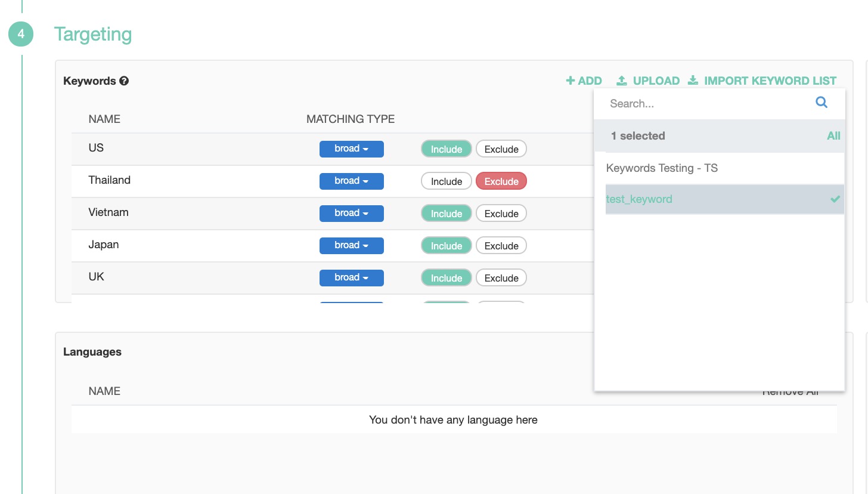Click the Keywords help question mark icon
The height and width of the screenshot is (494, 868).
(x=124, y=81)
